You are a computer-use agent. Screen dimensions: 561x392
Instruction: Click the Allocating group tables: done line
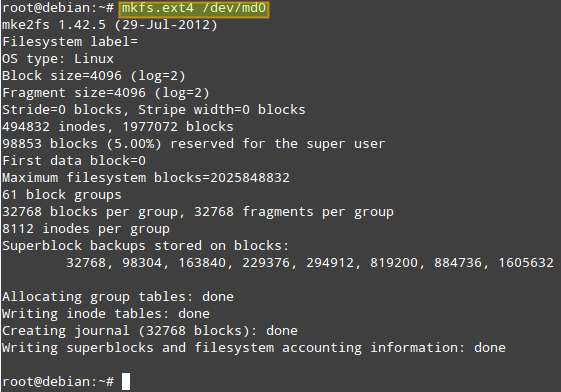118,297
